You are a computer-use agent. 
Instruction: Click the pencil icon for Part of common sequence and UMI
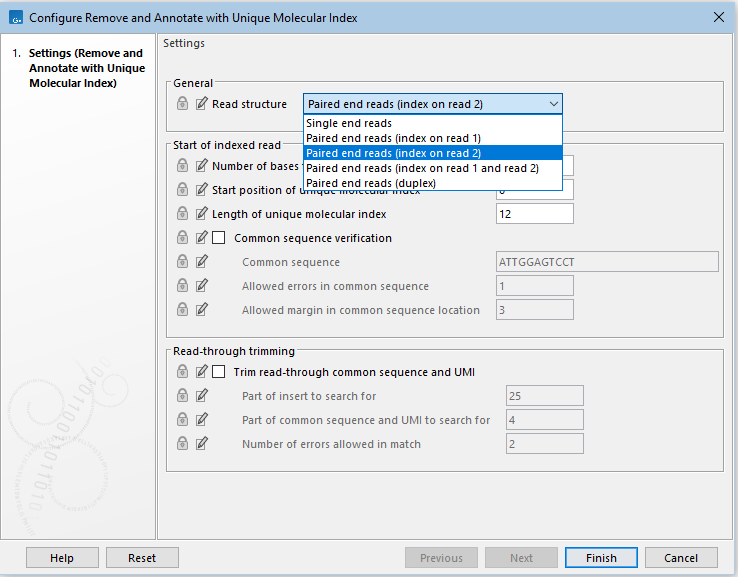coord(201,420)
